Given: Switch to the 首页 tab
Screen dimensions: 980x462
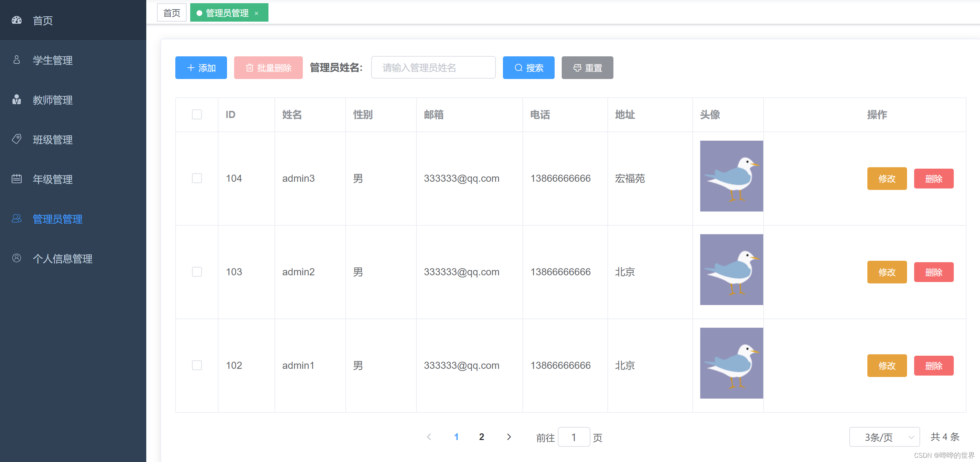Looking at the screenshot, I should (x=171, y=13).
